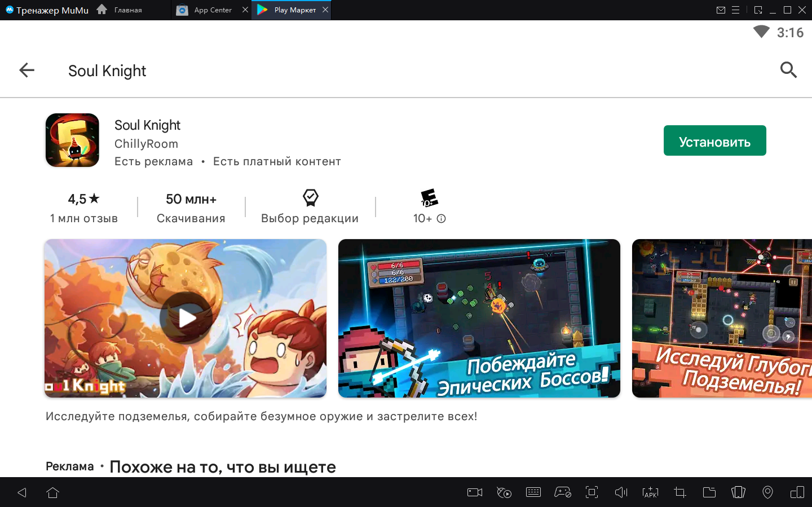Open search with the magnifying glass icon
Screen dimensions: 812x507
788,70
